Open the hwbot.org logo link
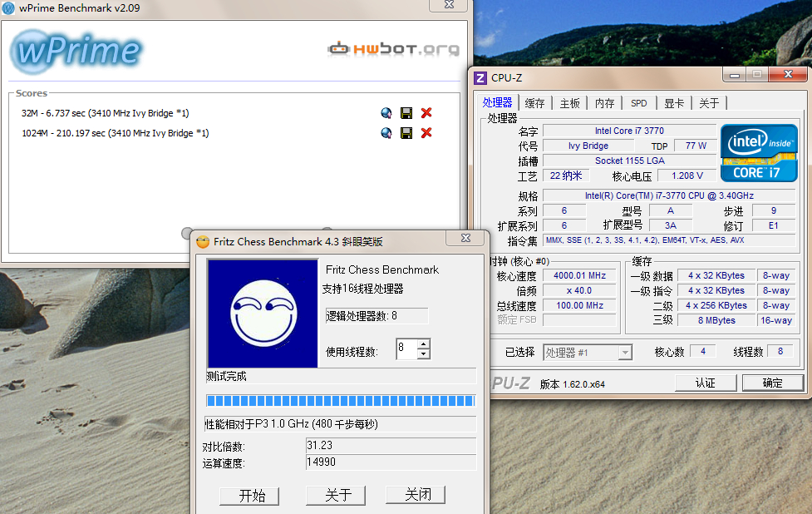 [x=394, y=49]
